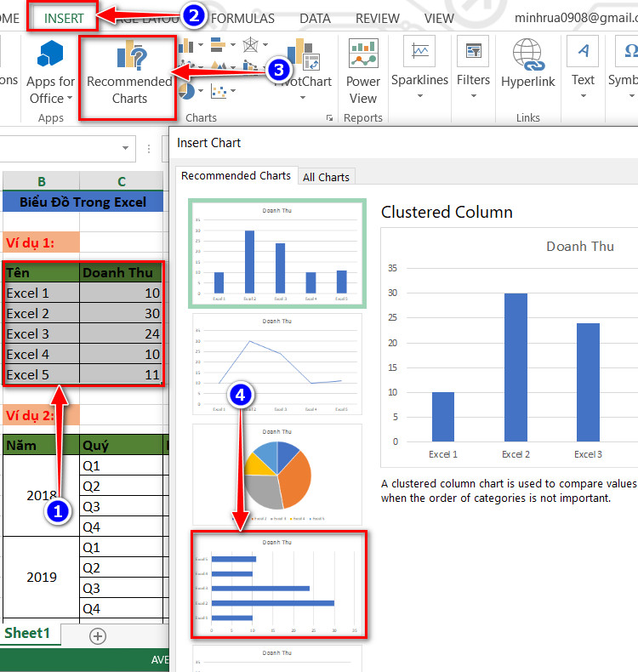
Task: Select the 'Tên' header cell
Action: (x=42, y=272)
